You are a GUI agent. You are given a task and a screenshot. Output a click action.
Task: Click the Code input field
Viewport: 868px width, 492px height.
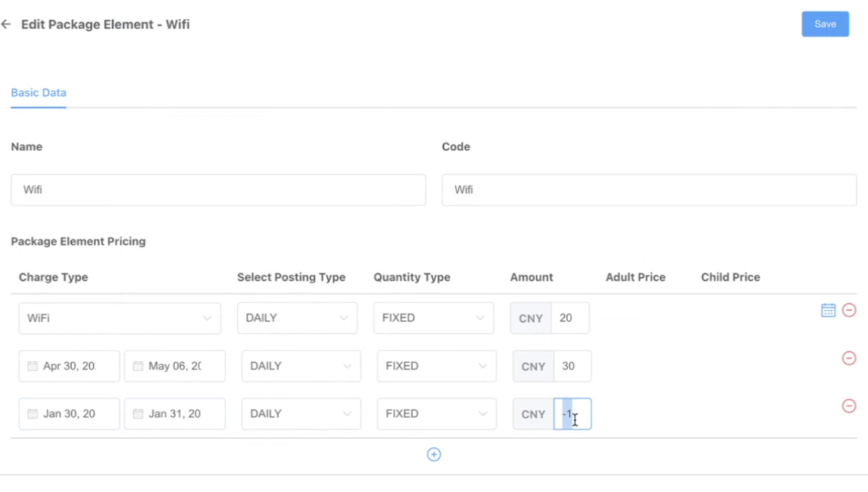[x=649, y=190]
